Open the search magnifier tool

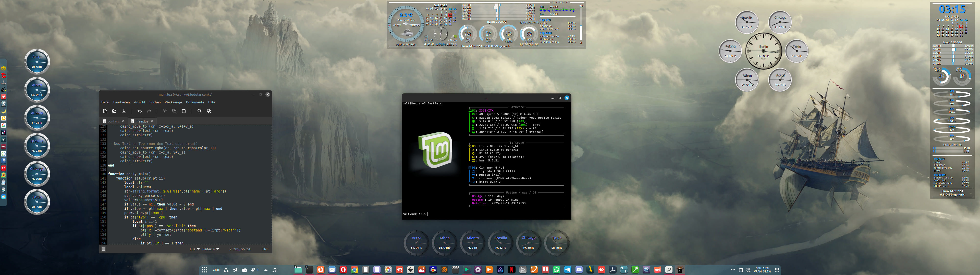click(x=199, y=111)
